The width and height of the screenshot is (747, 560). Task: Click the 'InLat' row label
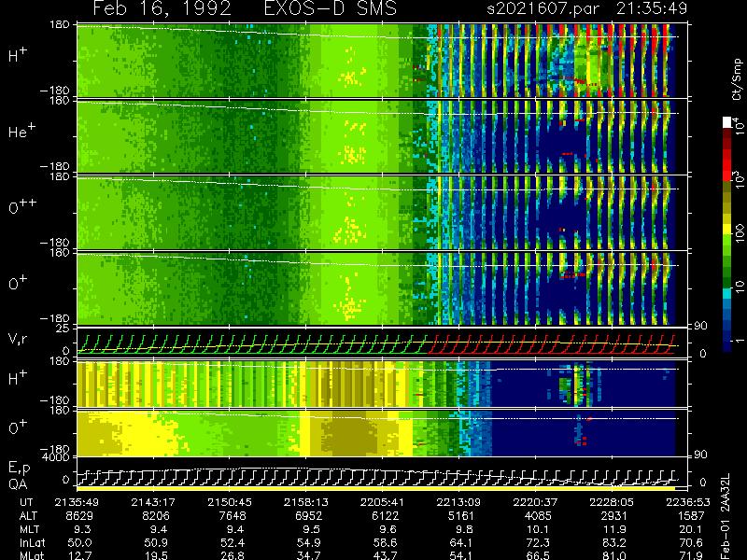coord(33,542)
